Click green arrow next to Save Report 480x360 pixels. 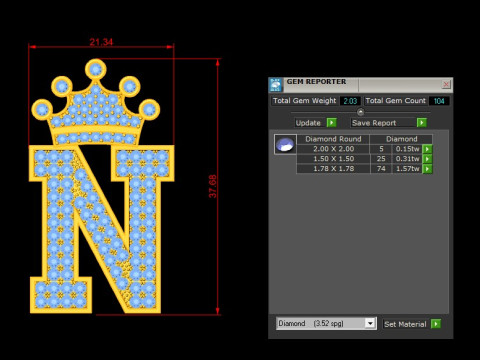pyautogui.click(x=422, y=123)
